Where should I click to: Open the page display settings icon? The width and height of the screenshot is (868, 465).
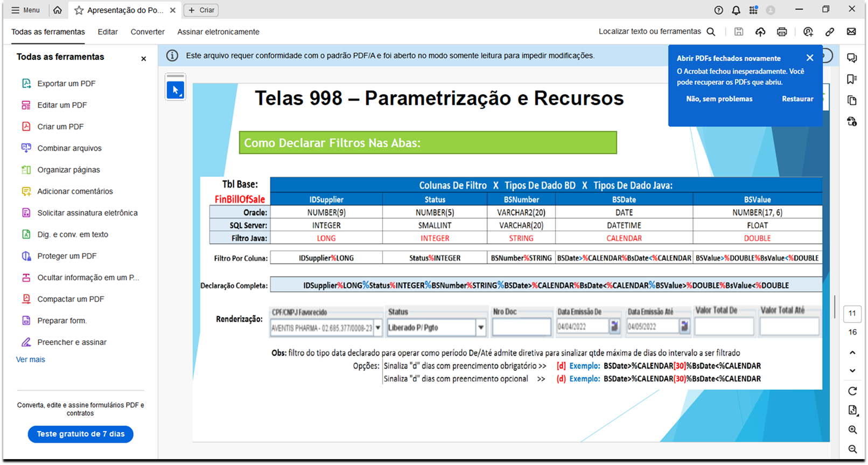852,411
